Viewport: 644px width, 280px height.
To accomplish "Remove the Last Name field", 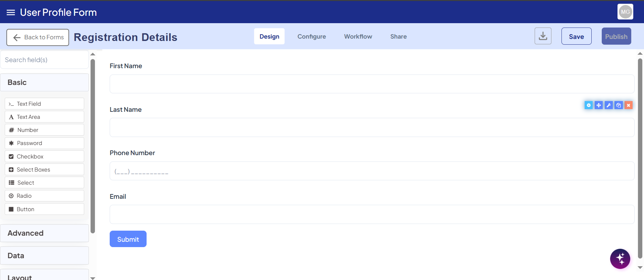I will (629, 105).
